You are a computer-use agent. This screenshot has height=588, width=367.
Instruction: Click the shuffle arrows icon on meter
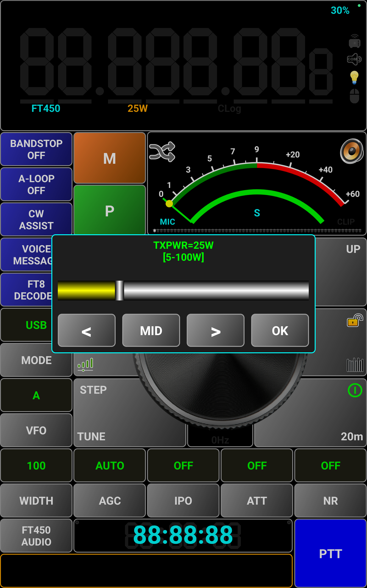coord(162,152)
